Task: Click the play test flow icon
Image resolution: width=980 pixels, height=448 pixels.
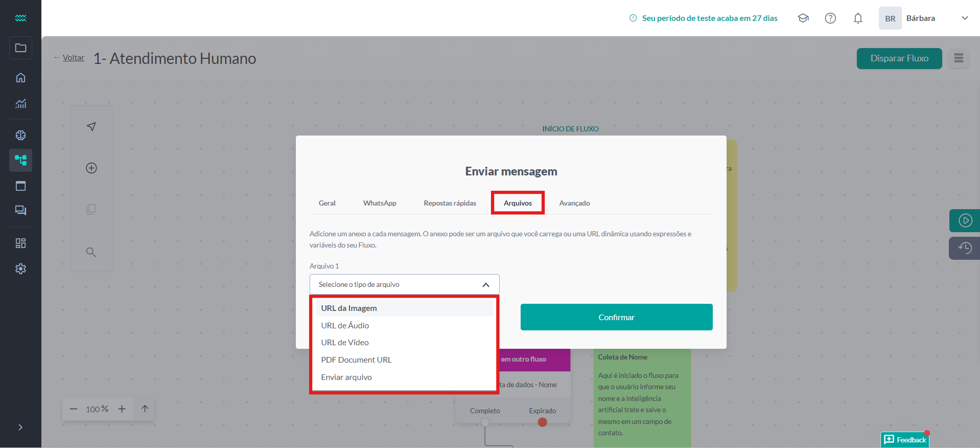Action: pos(964,220)
